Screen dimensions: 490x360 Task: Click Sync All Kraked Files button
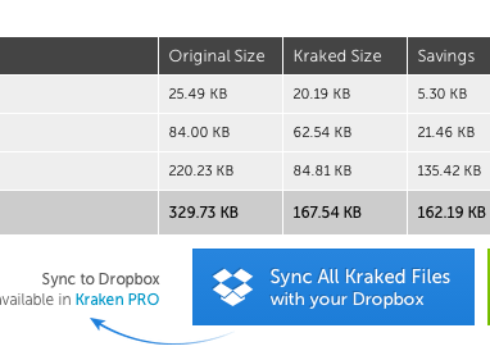(x=333, y=287)
